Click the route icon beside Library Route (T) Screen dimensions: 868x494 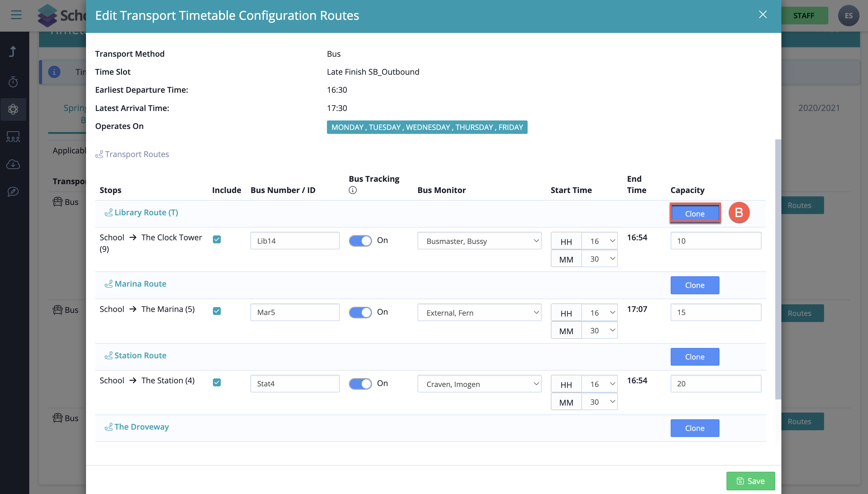(x=109, y=213)
